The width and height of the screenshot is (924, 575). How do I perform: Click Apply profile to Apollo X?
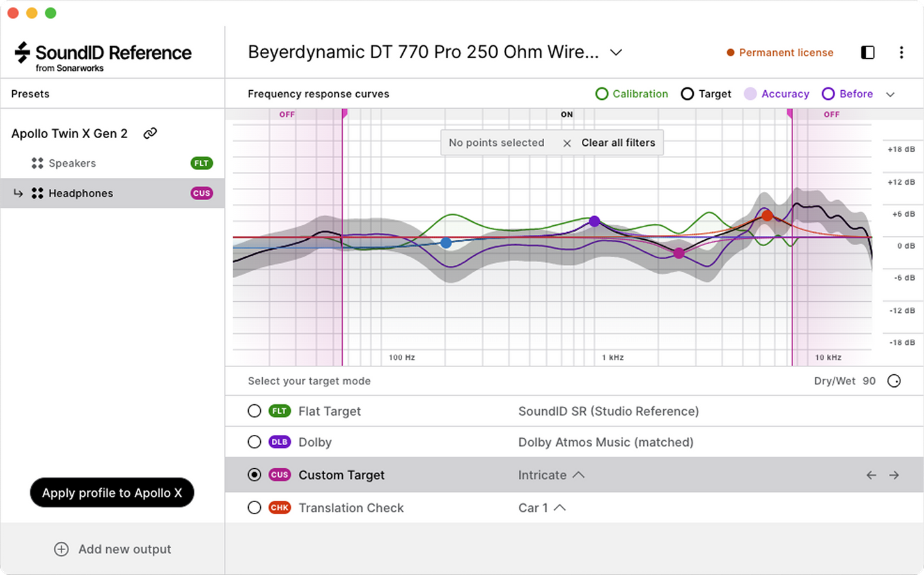112,492
